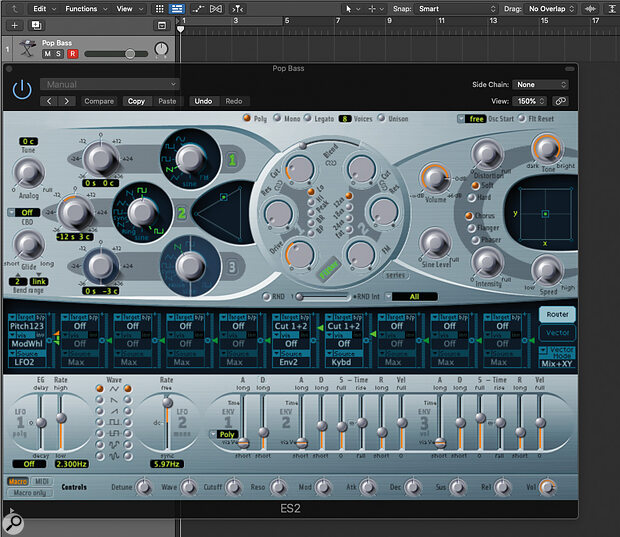Click the Pop Bass keyboard instrument icon
The height and width of the screenshot is (537, 620).
click(27, 49)
